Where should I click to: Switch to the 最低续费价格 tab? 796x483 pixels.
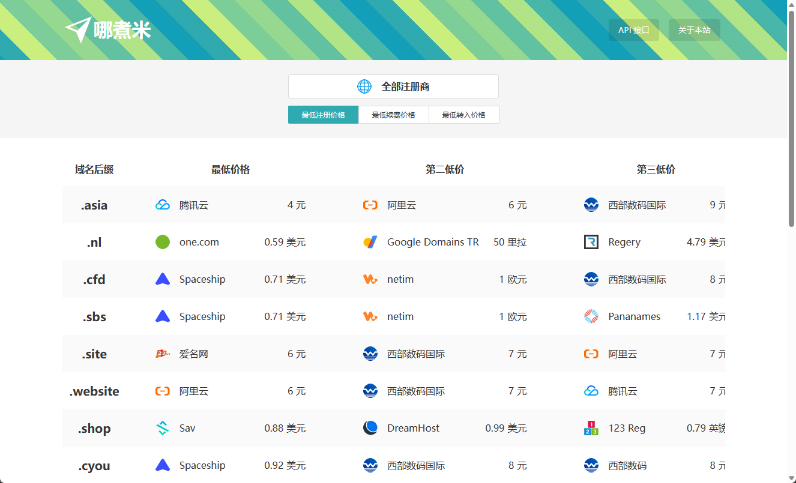(x=393, y=115)
